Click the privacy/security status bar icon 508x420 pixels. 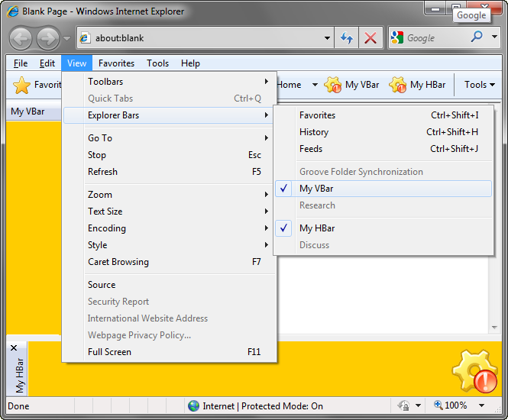coord(403,405)
